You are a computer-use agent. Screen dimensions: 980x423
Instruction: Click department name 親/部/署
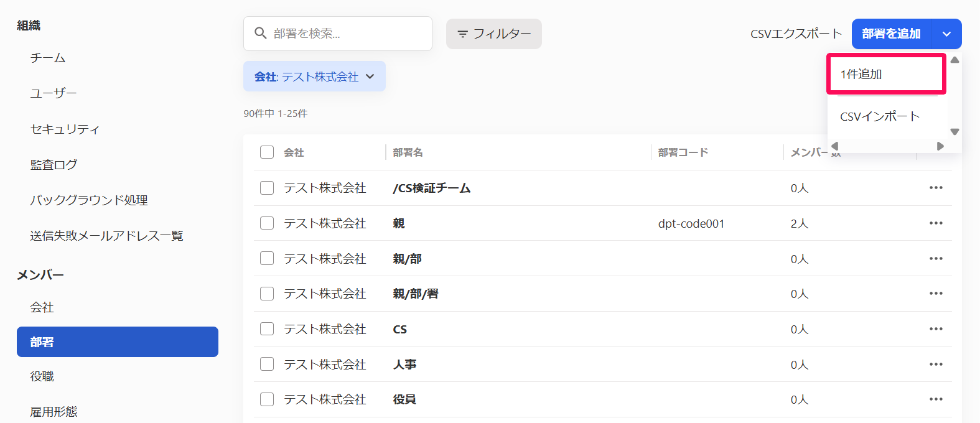(x=416, y=294)
